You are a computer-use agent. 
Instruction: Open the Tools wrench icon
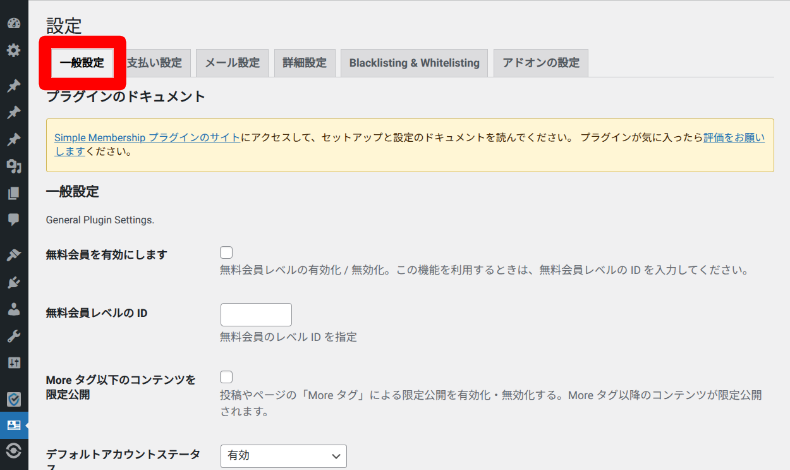coord(14,336)
